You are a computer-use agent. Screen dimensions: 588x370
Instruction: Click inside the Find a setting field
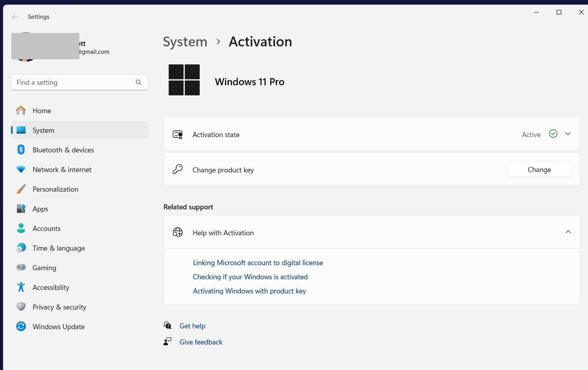73,82
